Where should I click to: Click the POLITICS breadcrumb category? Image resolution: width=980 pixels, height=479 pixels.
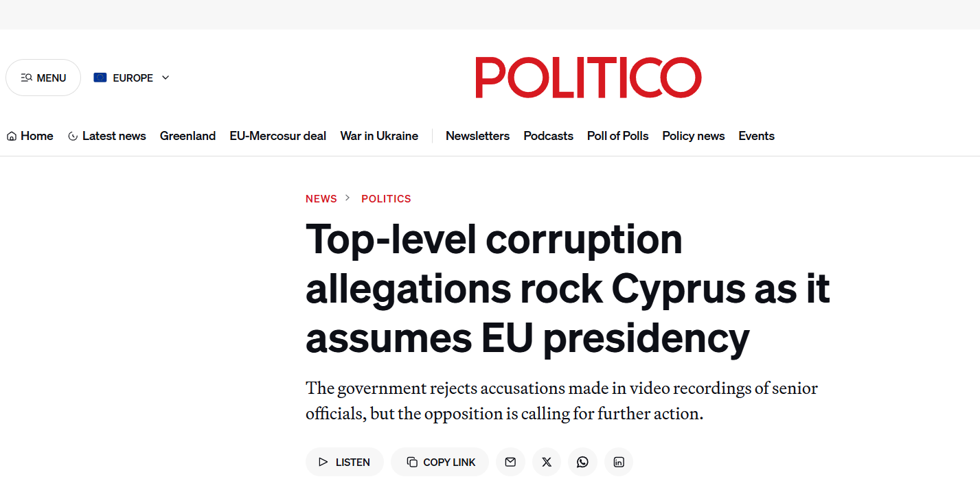[386, 199]
